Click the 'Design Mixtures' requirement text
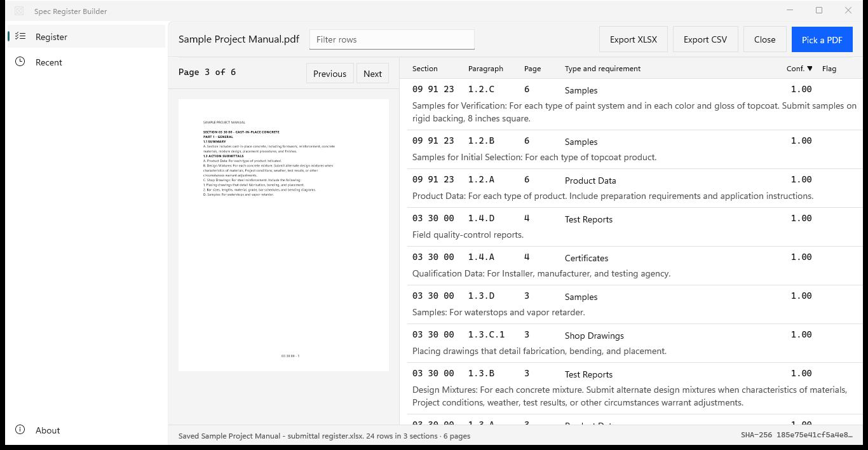Viewport: 868px width, 450px height. tap(630, 396)
